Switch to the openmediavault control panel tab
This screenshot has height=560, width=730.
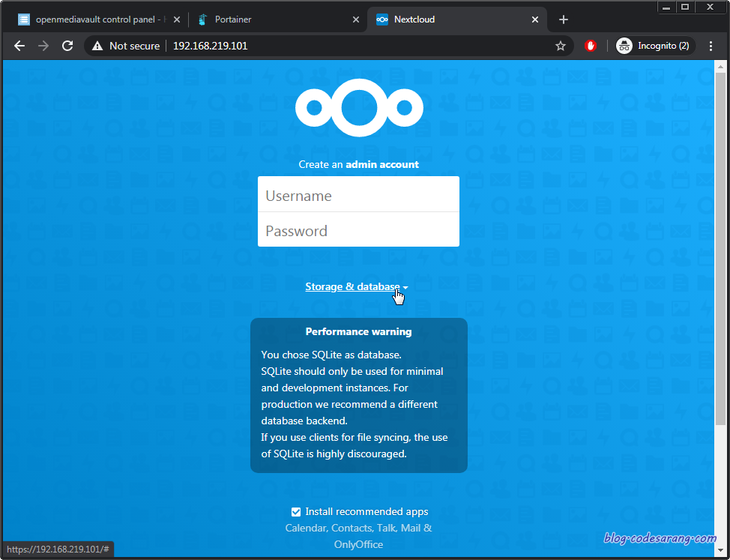pos(99,19)
